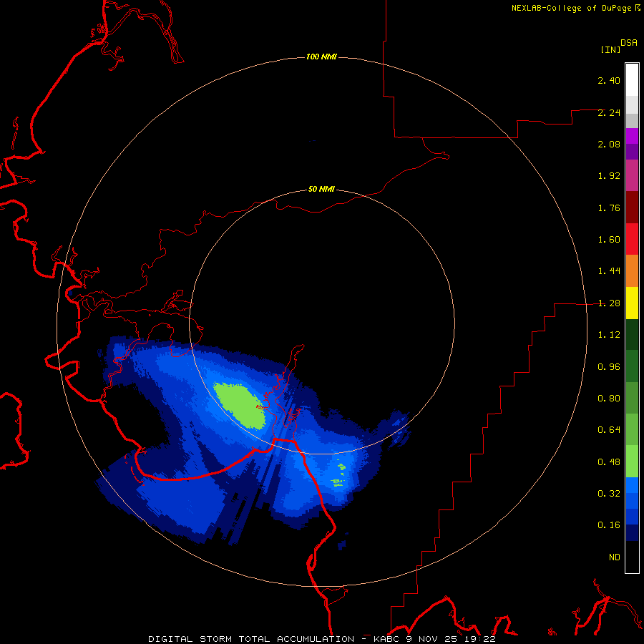The image size is (644, 644).
Task: Select the 2.08 legend value
Action: click(x=609, y=144)
